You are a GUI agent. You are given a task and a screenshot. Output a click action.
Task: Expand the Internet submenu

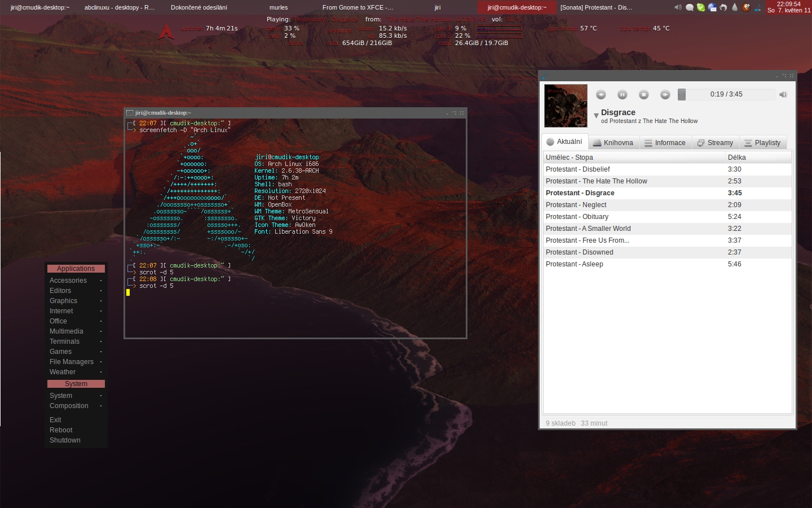coord(76,311)
